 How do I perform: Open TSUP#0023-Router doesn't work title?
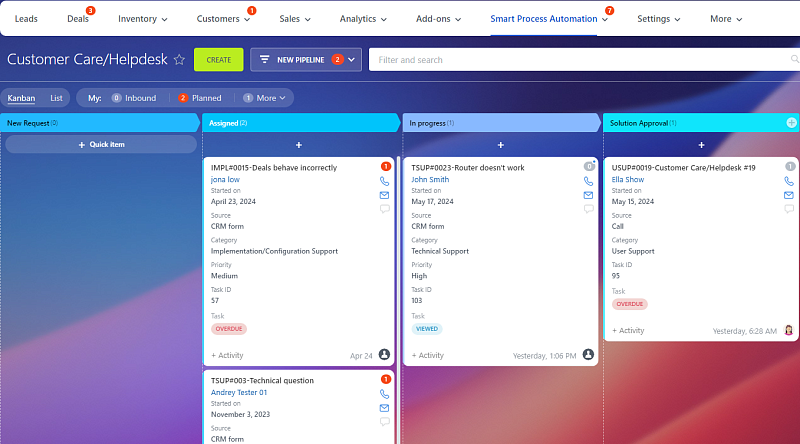tap(468, 167)
